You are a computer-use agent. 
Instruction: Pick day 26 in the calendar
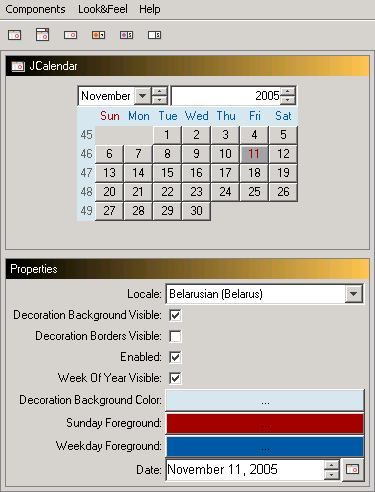(283, 192)
